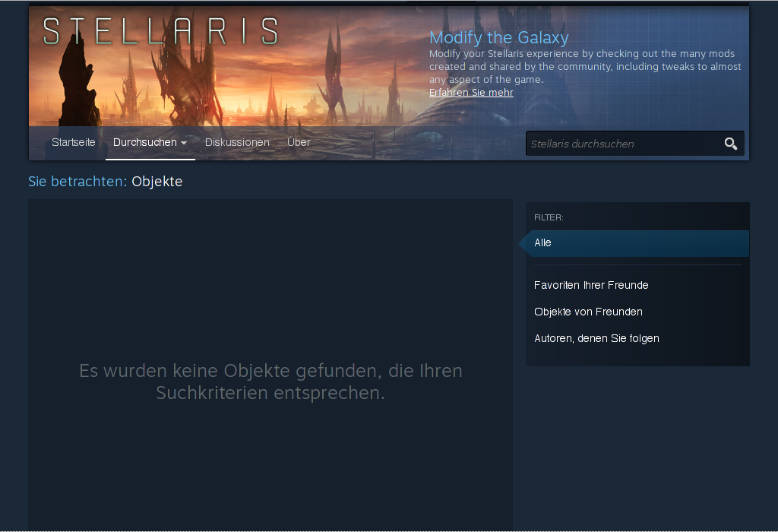Click the Stellaris logo banner
Image resolution: width=778 pixels, height=532 pixels.
click(160, 30)
